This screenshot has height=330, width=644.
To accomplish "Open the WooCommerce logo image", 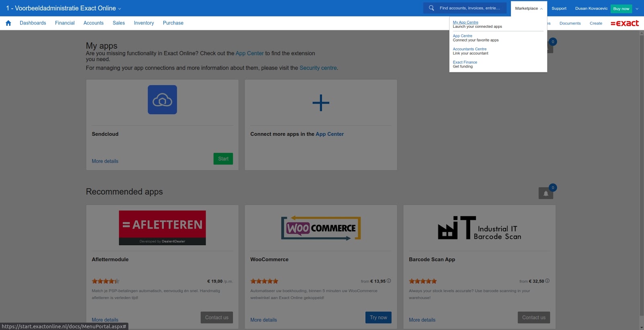I will point(321,228).
